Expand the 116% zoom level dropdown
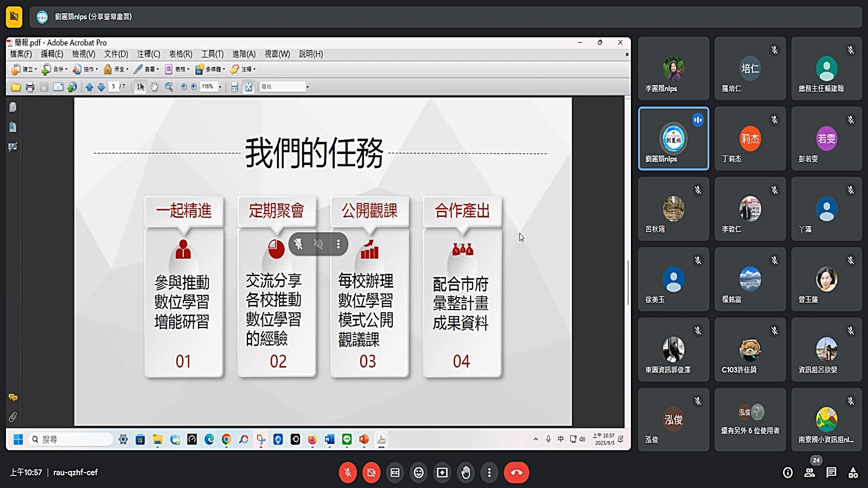 pos(220,87)
